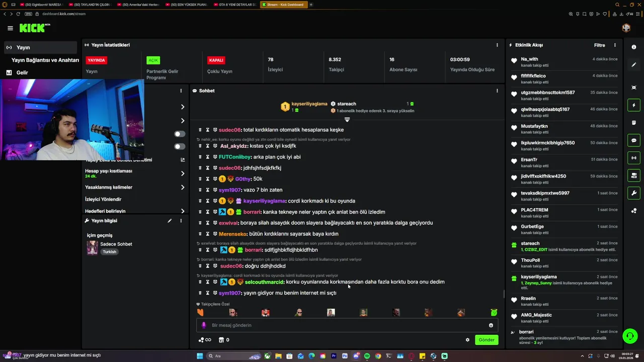
Task: Click the KAPALI multistream badge
Action: [x=216, y=60]
